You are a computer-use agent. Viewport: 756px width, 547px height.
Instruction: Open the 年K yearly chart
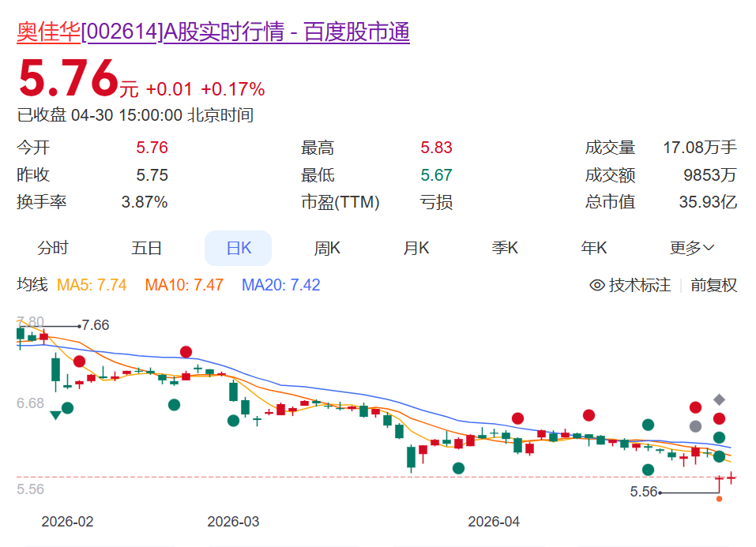[x=594, y=248]
